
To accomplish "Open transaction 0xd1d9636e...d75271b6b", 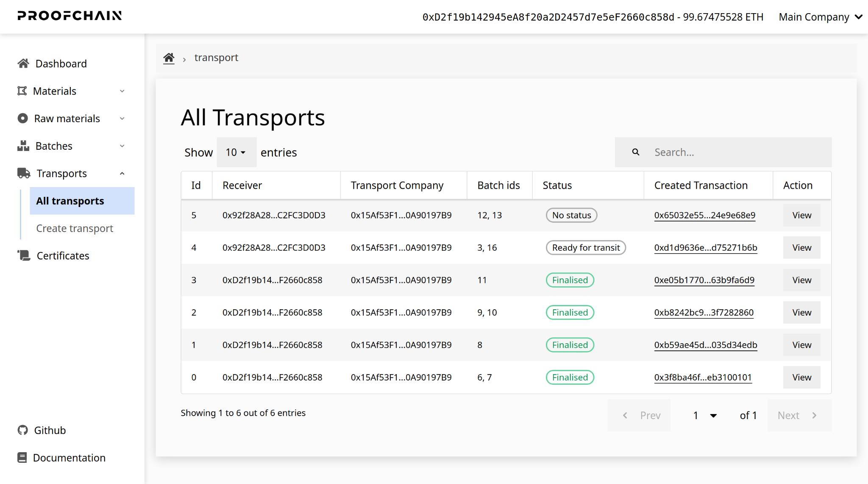I will (x=706, y=247).
